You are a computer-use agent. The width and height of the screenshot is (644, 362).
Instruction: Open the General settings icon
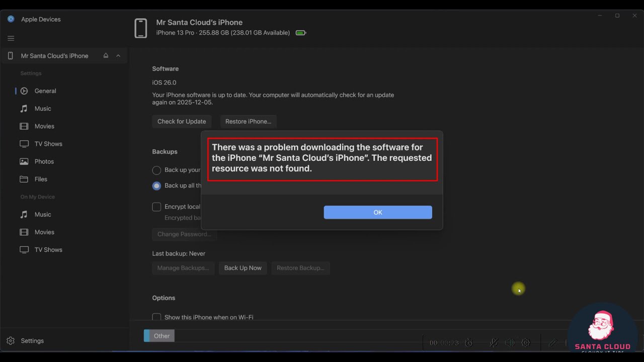tap(24, 91)
